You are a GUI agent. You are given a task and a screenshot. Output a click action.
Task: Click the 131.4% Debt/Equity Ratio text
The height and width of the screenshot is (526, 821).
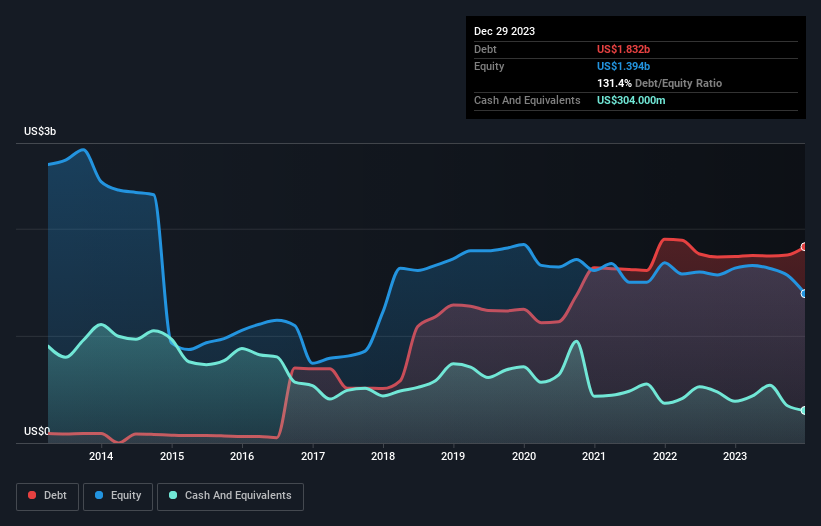659,83
